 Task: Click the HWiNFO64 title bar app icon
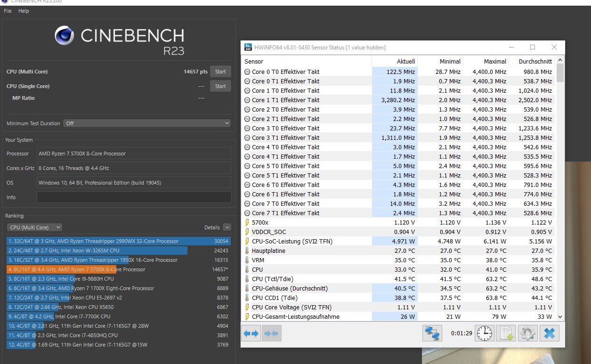[x=248, y=47]
